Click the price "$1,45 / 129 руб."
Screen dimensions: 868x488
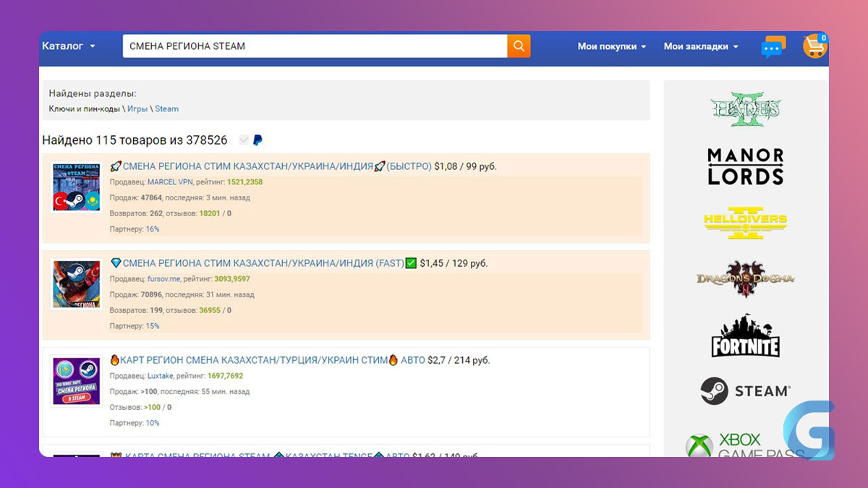pyautogui.click(x=454, y=263)
